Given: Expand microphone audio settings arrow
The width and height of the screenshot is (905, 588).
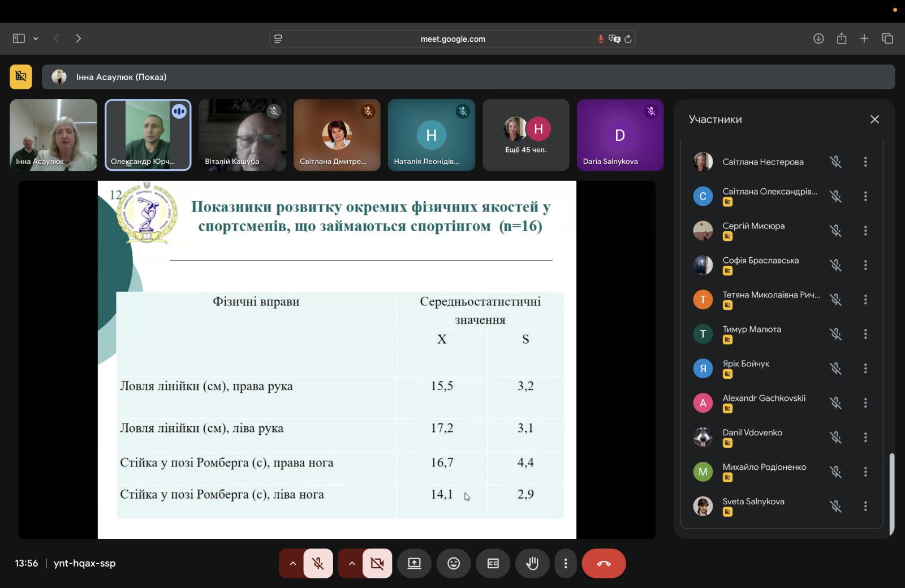Looking at the screenshot, I should 292,563.
